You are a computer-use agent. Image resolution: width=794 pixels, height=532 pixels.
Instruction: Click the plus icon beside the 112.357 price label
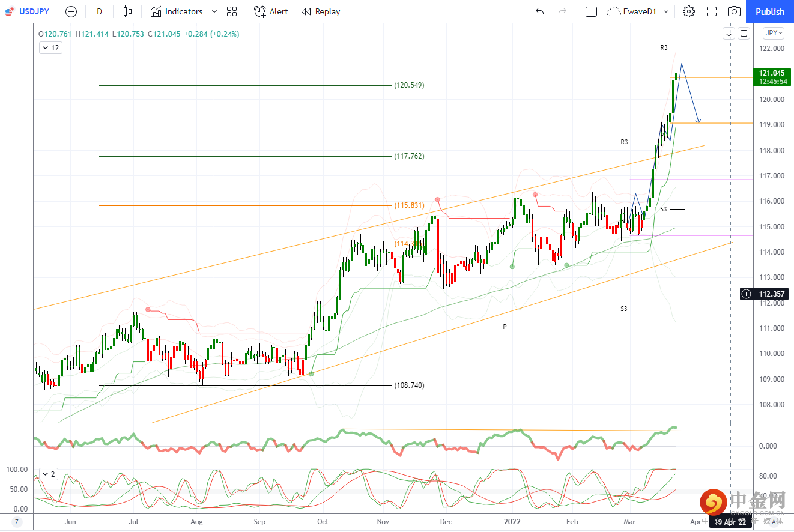[746, 294]
